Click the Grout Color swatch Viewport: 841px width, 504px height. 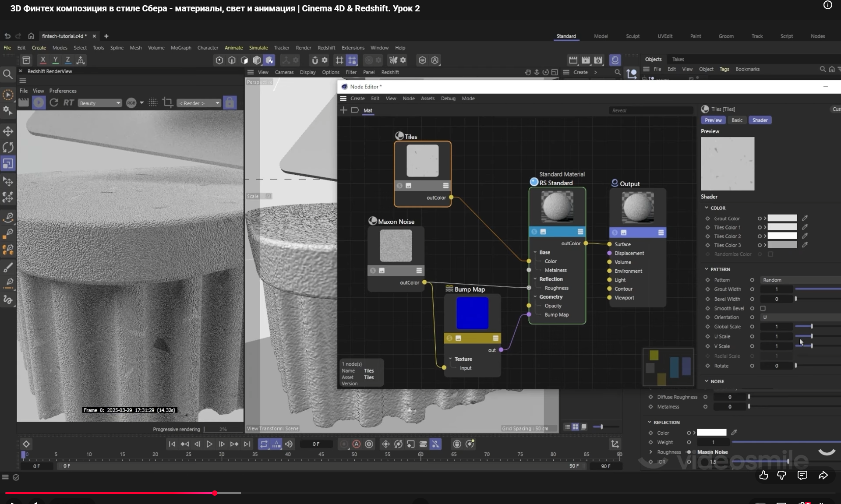782,218
